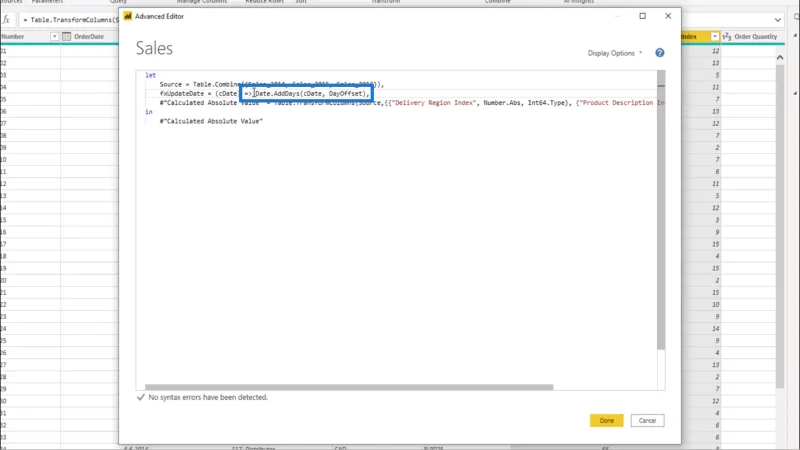Click the 'in' keyword in editor

[x=148, y=112]
